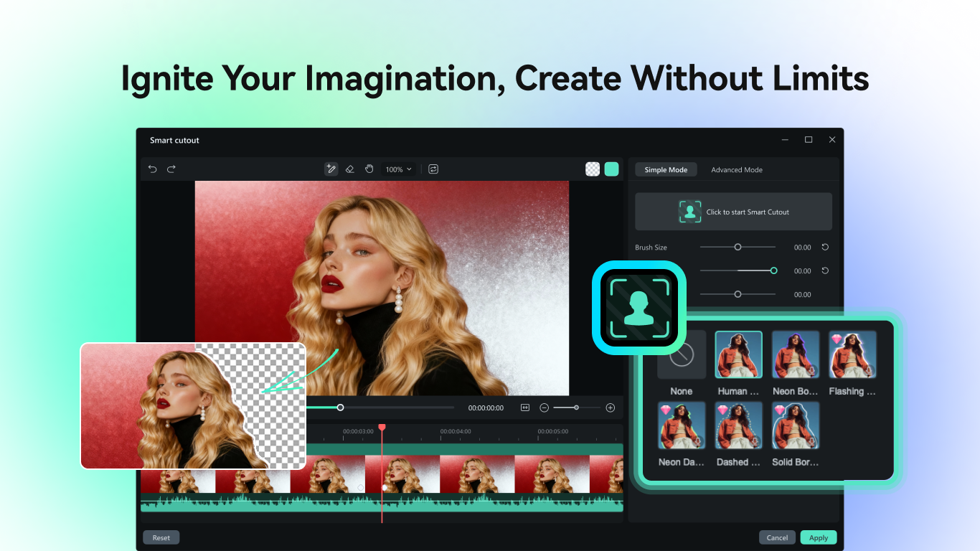Viewport: 980px width, 551px height.
Task: Reset the Brush Size value
Action: pyautogui.click(x=824, y=247)
